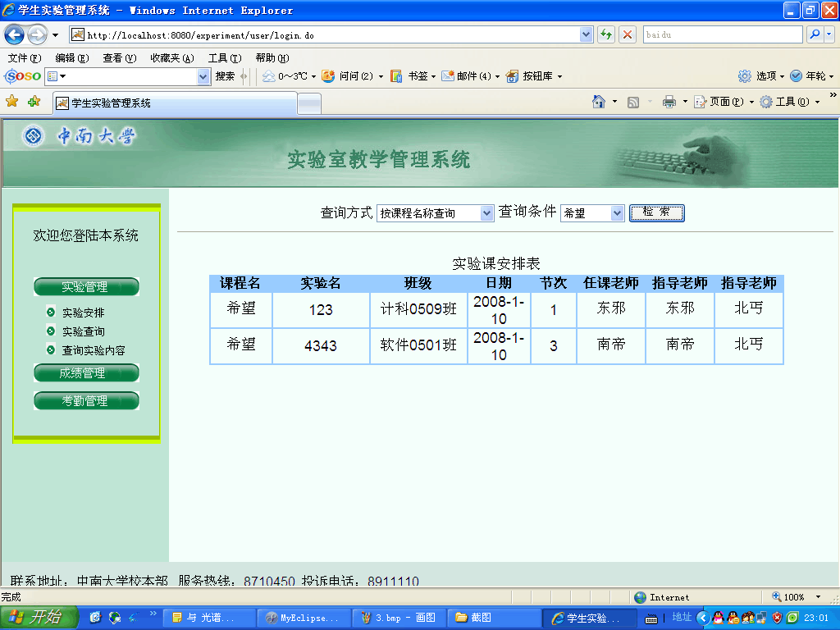The width and height of the screenshot is (840, 630).
Task: Open the 查询条件 dropdown showing 希望
Action: click(x=618, y=213)
